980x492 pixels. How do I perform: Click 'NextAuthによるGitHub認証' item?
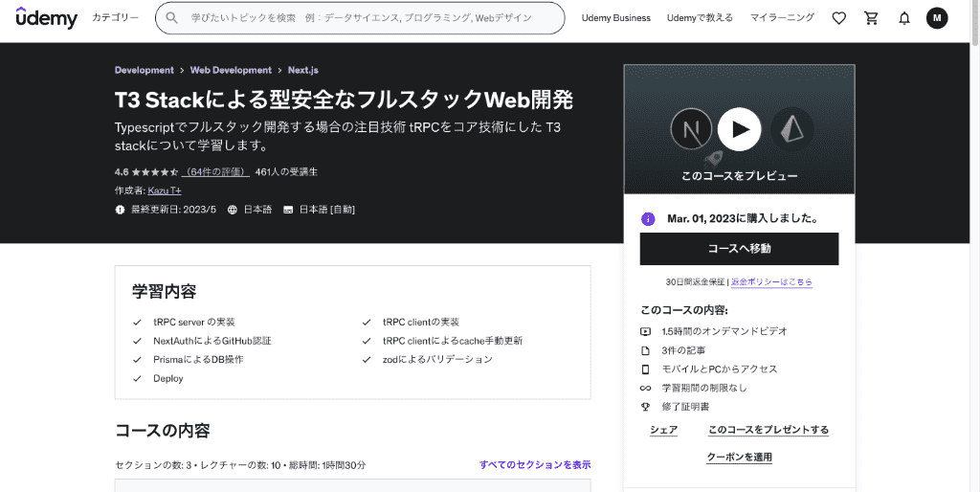tap(212, 342)
